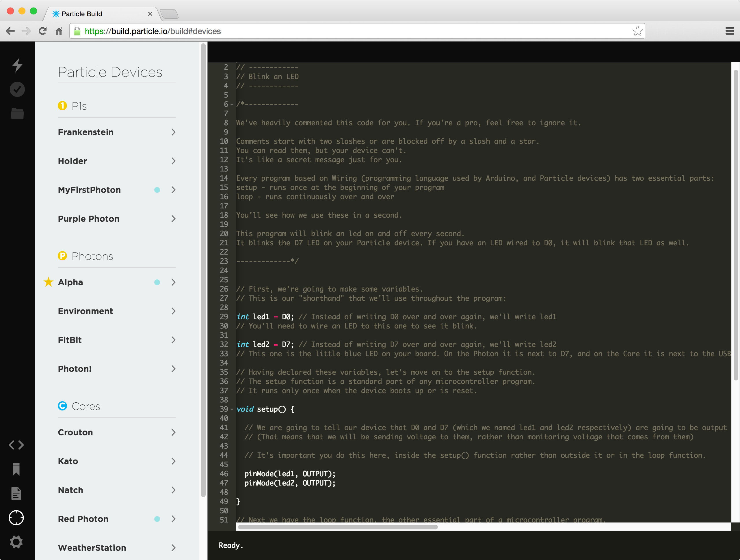Select the WeatherStation device name
This screenshot has width=740, height=560.
(92, 548)
